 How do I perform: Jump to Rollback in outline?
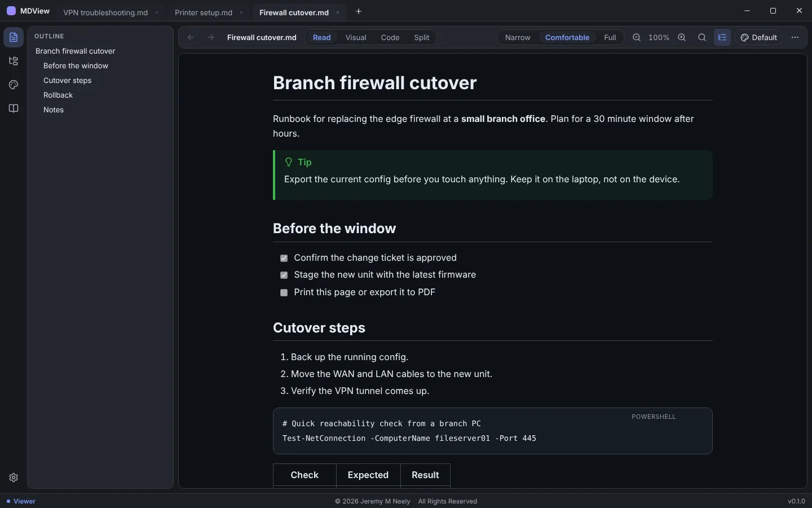58,95
